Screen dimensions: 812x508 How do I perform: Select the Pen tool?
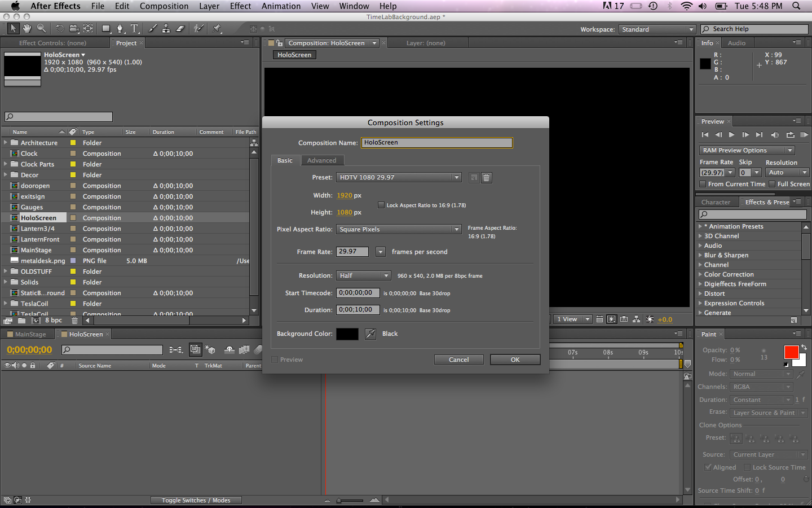pos(120,29)
